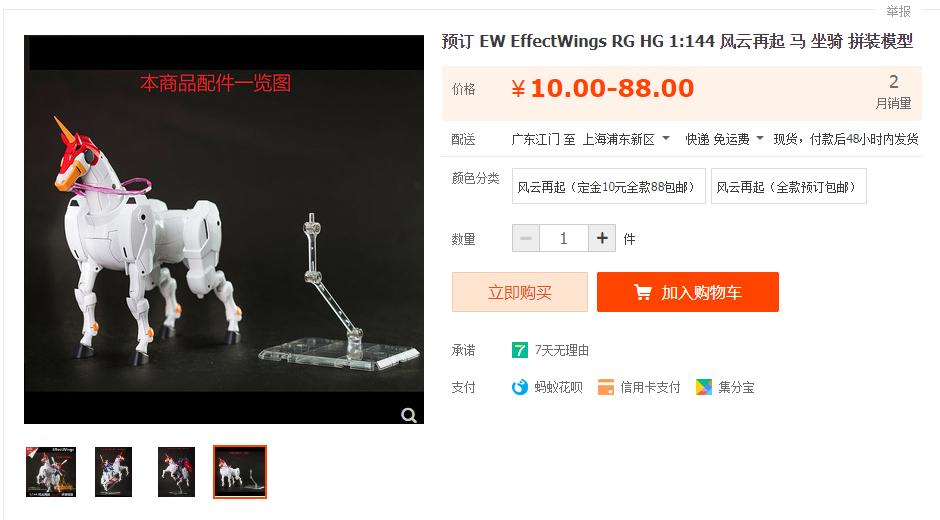Click the 加入购物车 add to cart button
Screen dimensions: 940x520
pos(688,292)
